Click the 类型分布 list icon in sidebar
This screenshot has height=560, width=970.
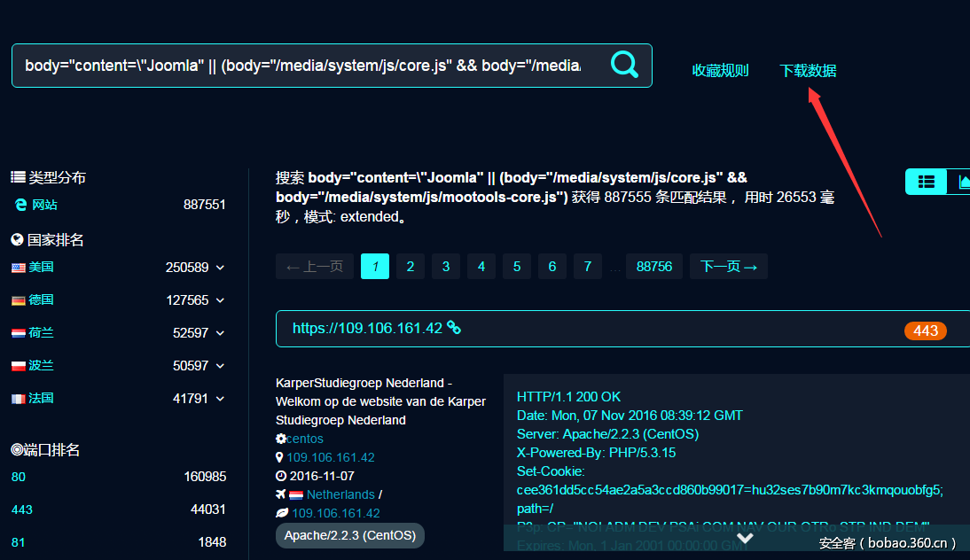[x=18, y=176]
